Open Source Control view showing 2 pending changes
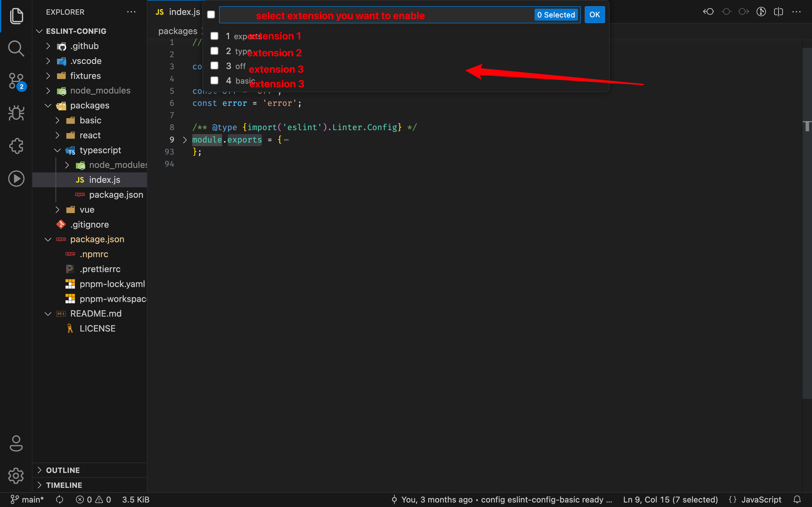This screenshot has height=507, width=812. 16,81
